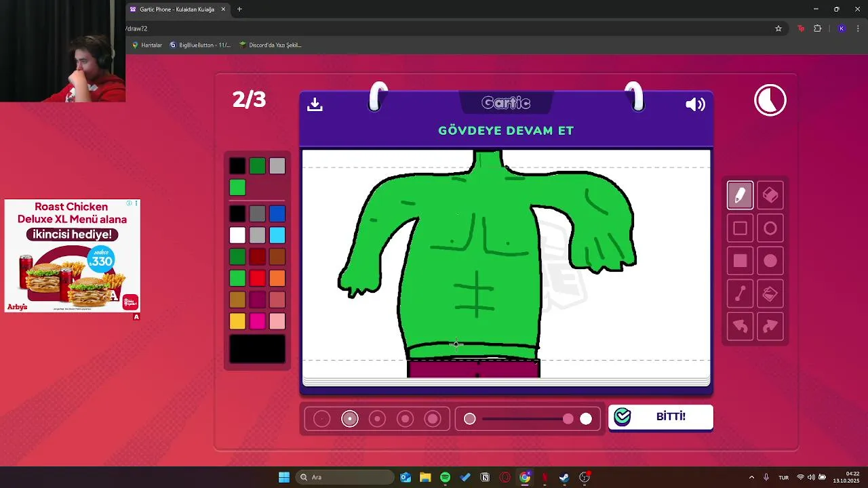Switch to the Gartic Phone browser tab

click(x=178, y=9)
